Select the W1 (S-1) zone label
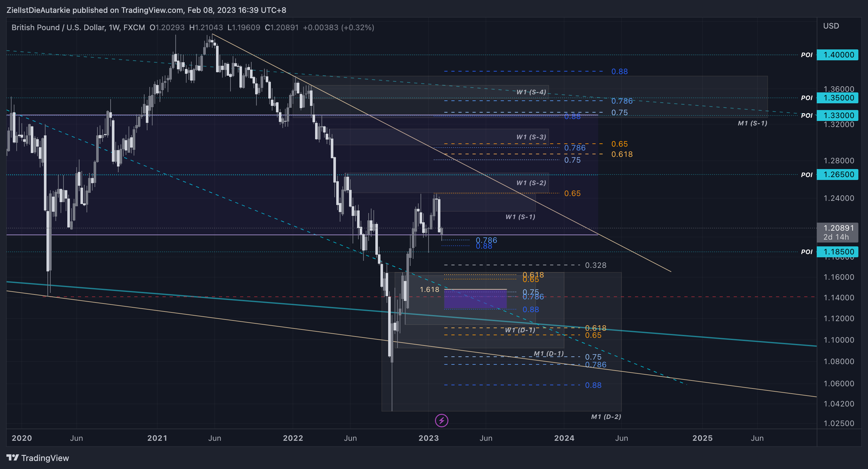The image size is (868, 469). [520, 217]
